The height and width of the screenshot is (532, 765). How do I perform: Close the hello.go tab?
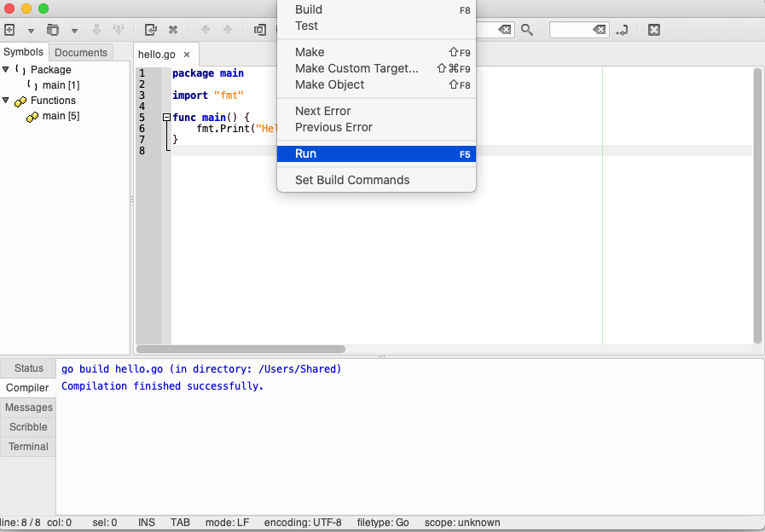187,55
